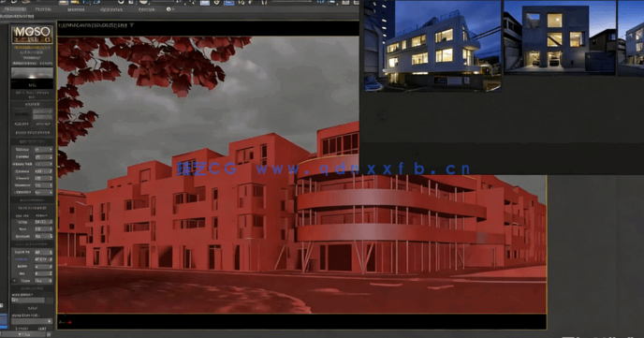Click the MGSO logo banner in the plugin panel

[x=32, y=34]
